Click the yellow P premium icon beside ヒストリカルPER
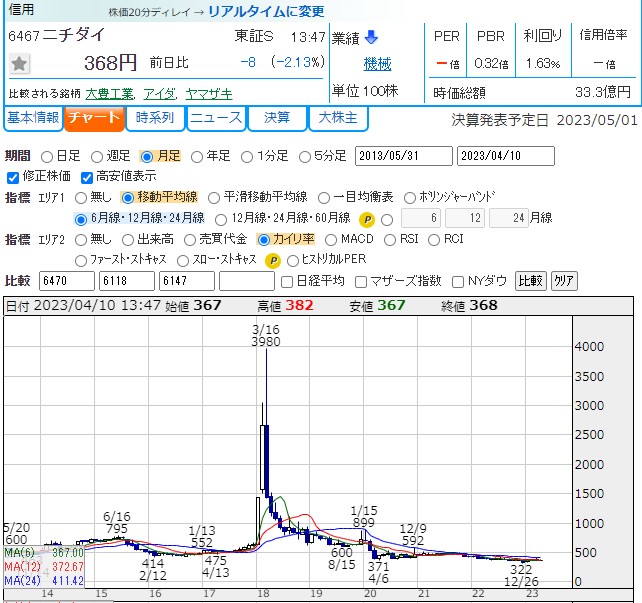The width and height of the screenshot is (642, 603). [273, 261]
